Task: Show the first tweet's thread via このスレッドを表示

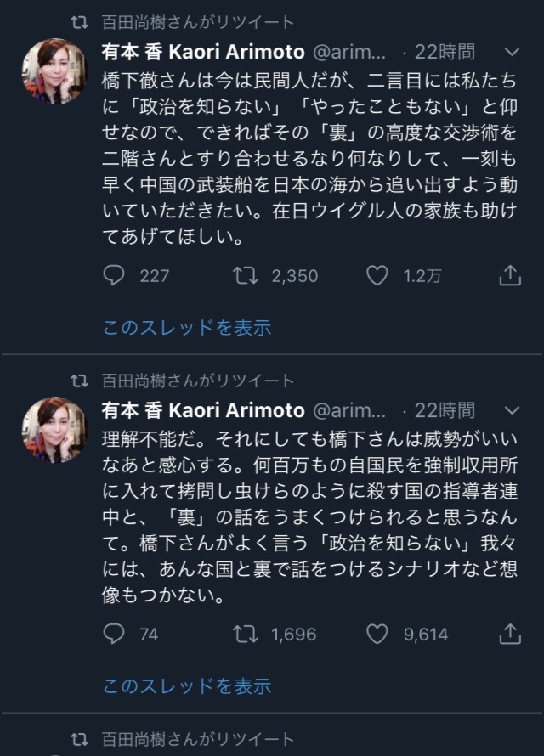Action: 187,327
